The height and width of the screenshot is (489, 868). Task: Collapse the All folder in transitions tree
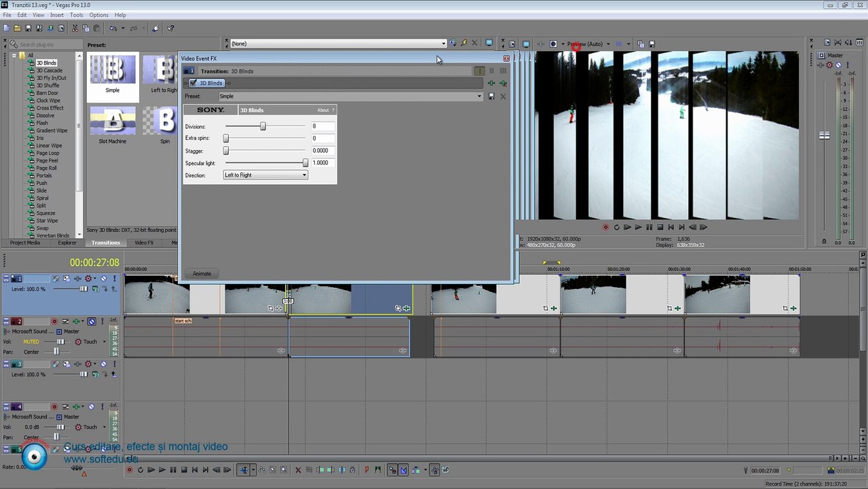pyautogui.click(x=14, y=55)
